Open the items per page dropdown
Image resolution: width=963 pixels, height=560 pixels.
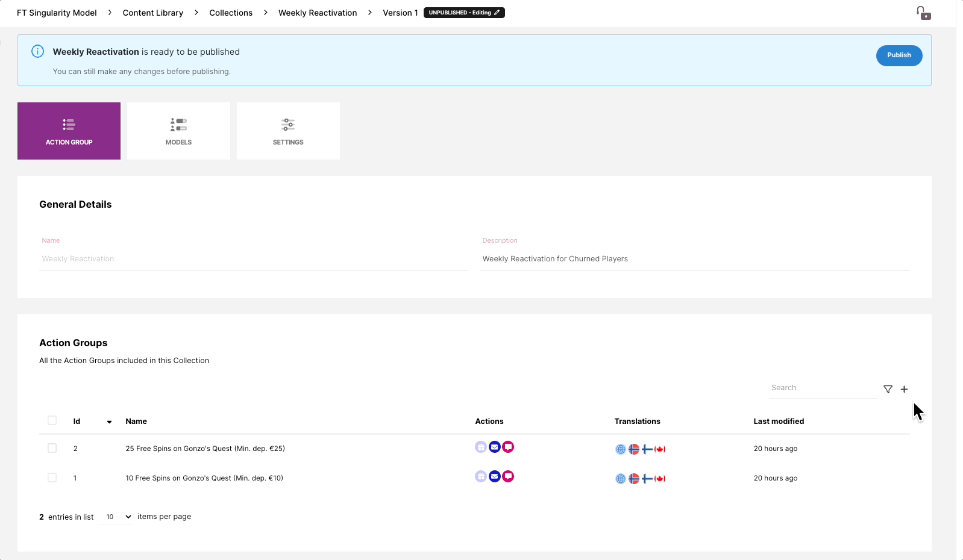click(118, 517)
